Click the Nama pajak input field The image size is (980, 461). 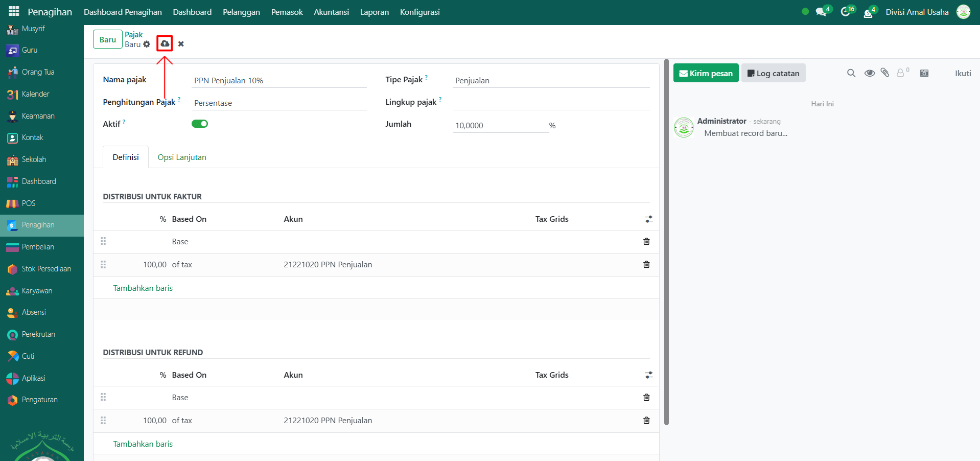[x=278, y=81]
